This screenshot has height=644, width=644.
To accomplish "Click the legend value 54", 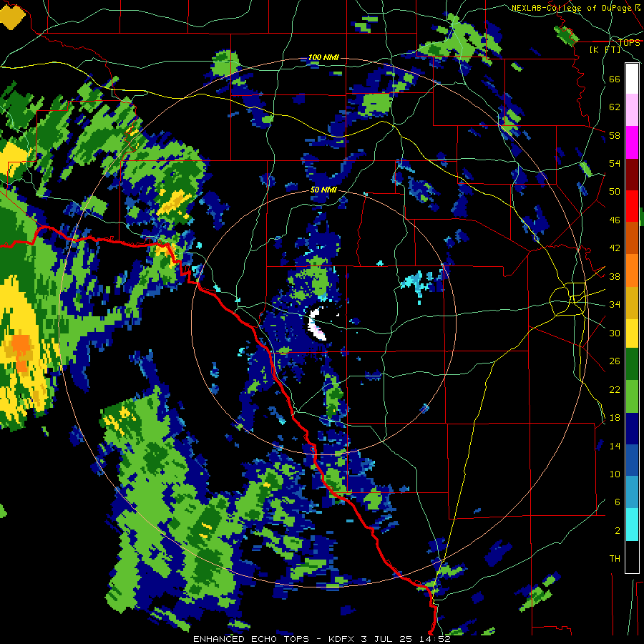I will (x=615, y=163).
